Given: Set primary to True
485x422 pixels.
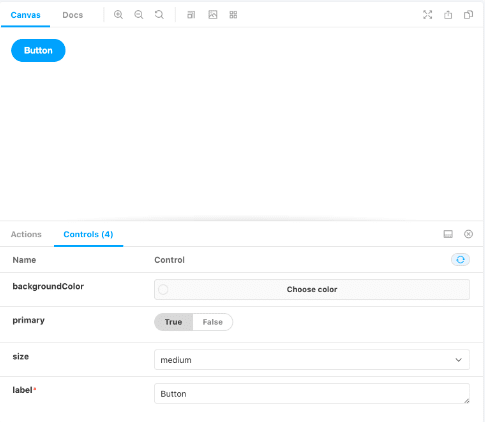Looking at the screenshot, I should (x=173, y=322).
